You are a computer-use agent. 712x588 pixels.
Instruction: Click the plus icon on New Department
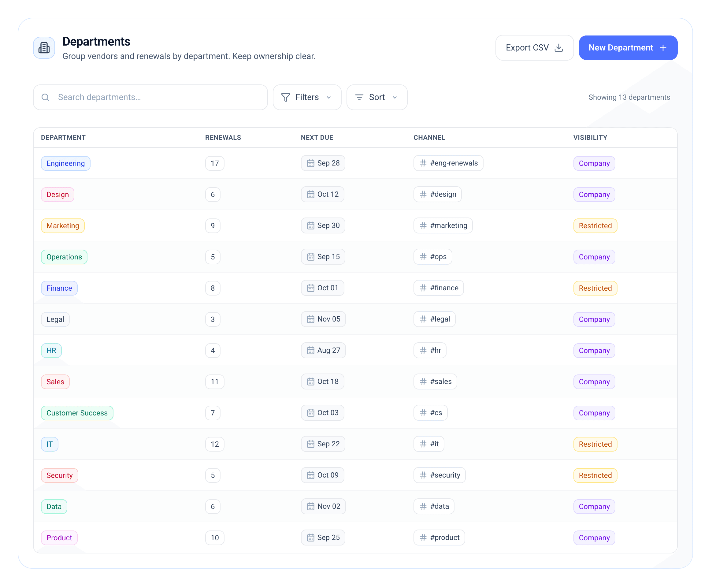click(663, 48)
